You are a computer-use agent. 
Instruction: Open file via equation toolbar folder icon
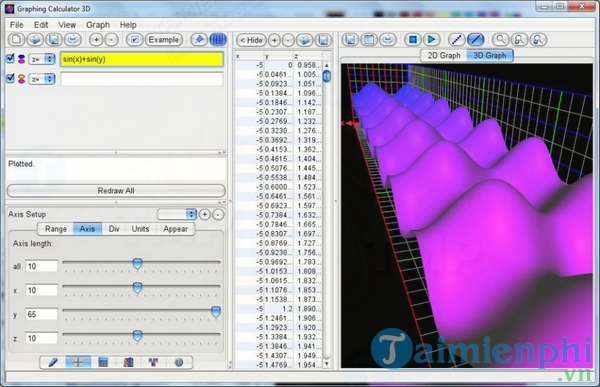(35, 39)
